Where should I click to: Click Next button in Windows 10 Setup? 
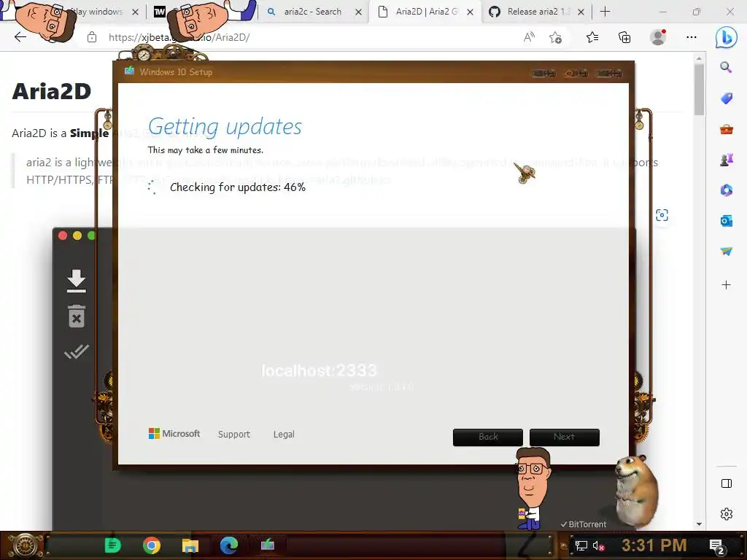[x=565, y=437]
